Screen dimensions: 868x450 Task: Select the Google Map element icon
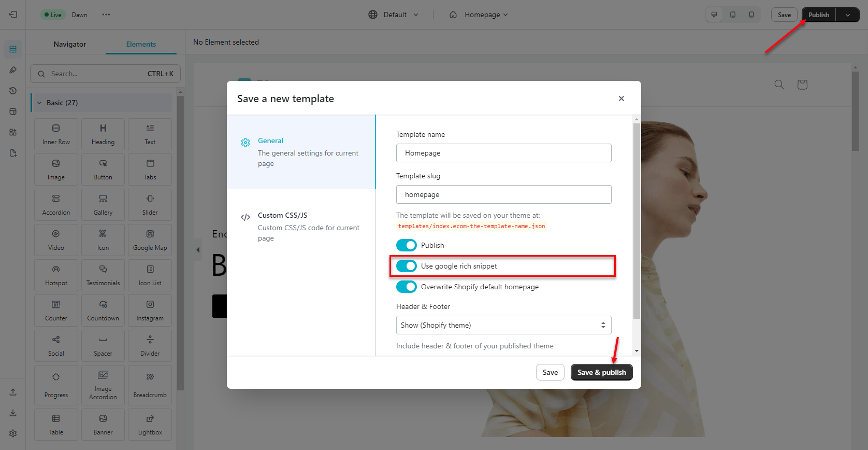(150, 234)
